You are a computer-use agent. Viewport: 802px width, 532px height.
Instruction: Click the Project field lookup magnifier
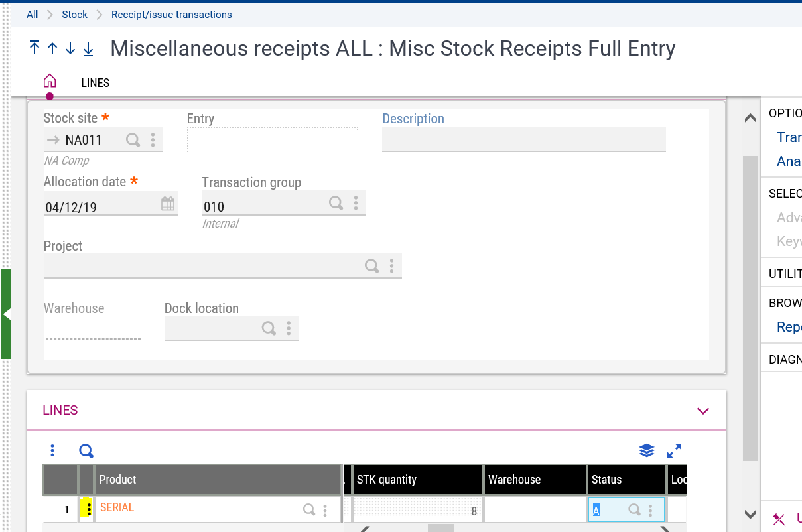pos(372,265)
